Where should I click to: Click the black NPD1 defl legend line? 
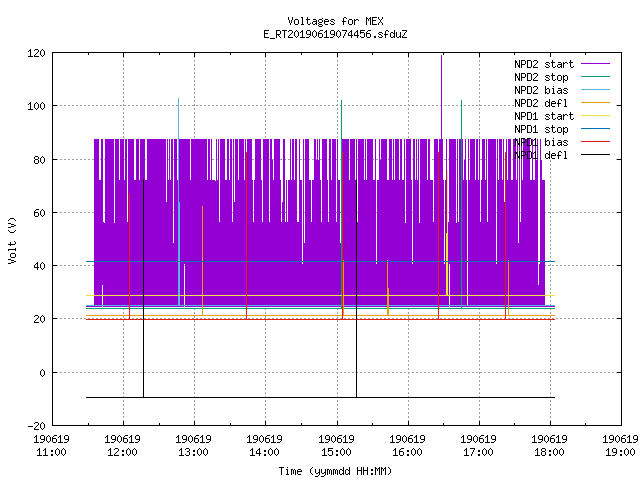(596, 155)
